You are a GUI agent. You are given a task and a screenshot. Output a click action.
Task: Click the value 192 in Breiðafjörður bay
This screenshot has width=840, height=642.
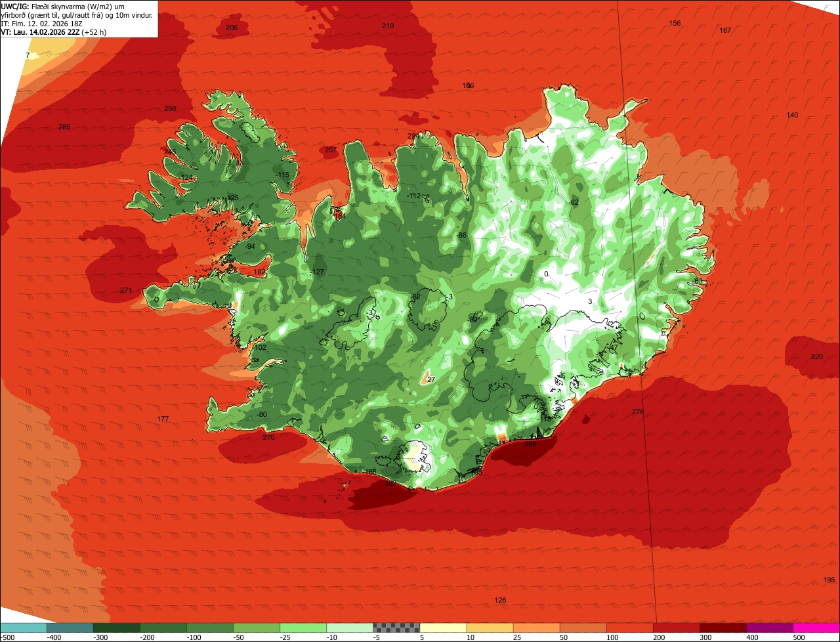260,272
